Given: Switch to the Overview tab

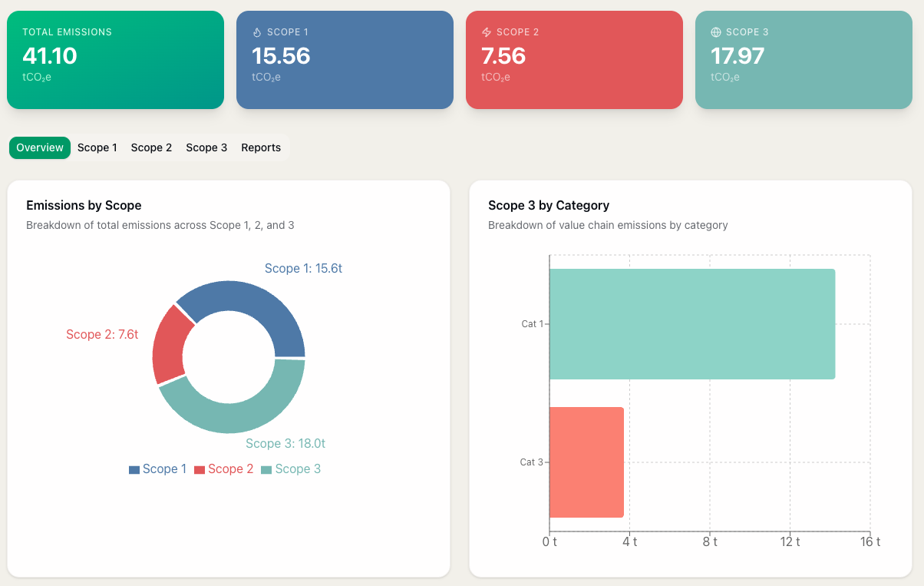Looking at the screenshot, I should [40, 147].
